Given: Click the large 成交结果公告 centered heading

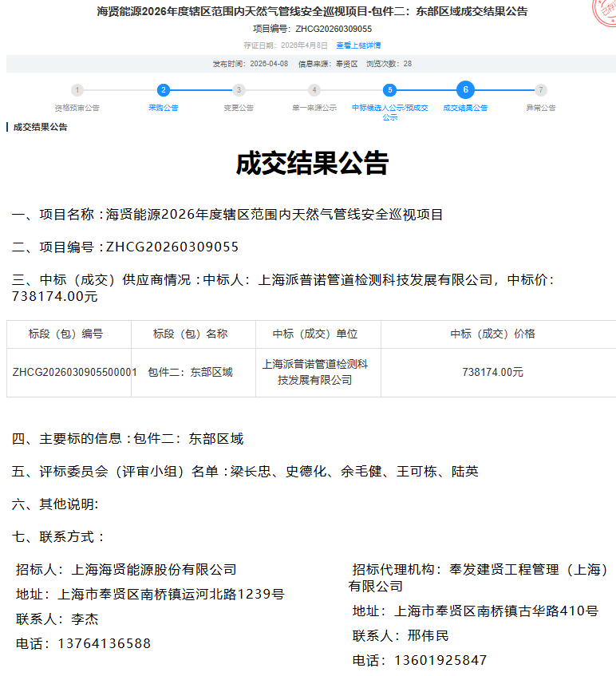Looking at the screenshot, I should click(x=311, y=163).
